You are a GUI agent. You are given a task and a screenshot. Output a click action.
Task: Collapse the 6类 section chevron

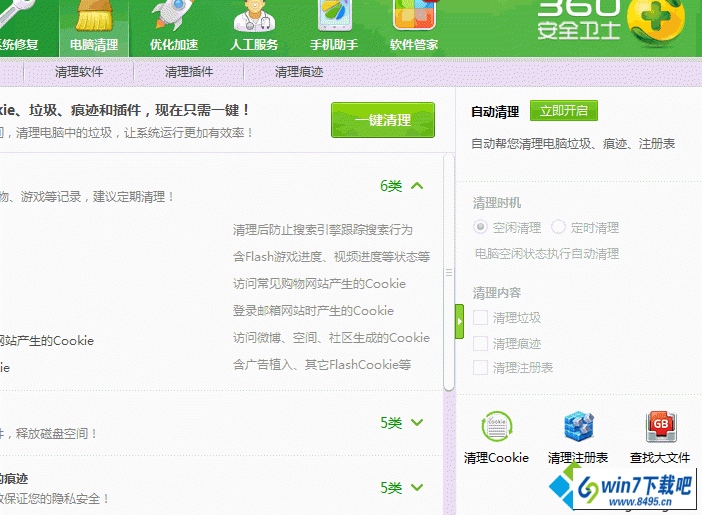pos(417,186)
